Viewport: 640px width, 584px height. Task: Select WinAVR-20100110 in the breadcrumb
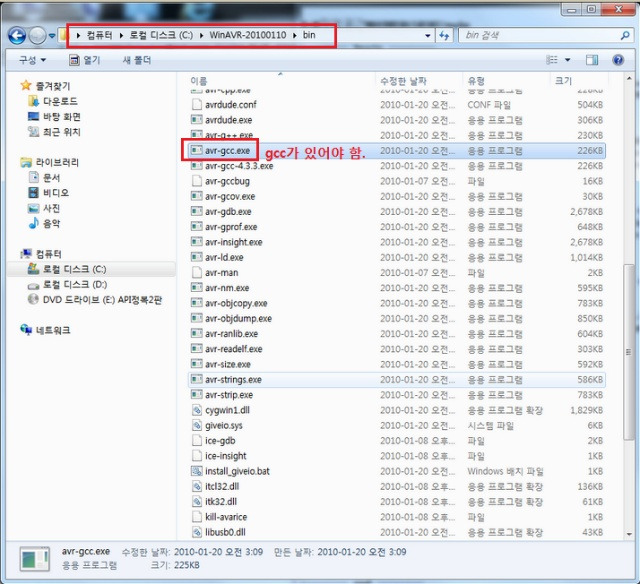(x=248, y=35)
